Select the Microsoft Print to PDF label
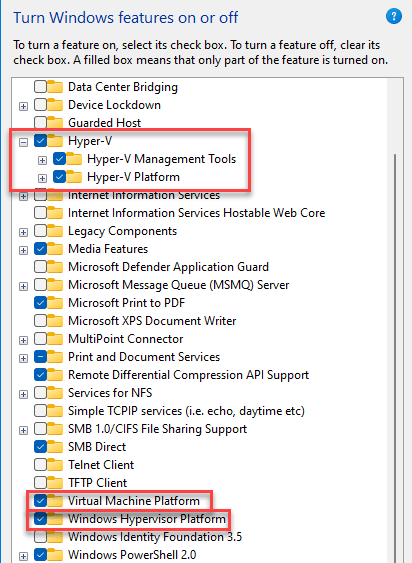 coord(126,303)
